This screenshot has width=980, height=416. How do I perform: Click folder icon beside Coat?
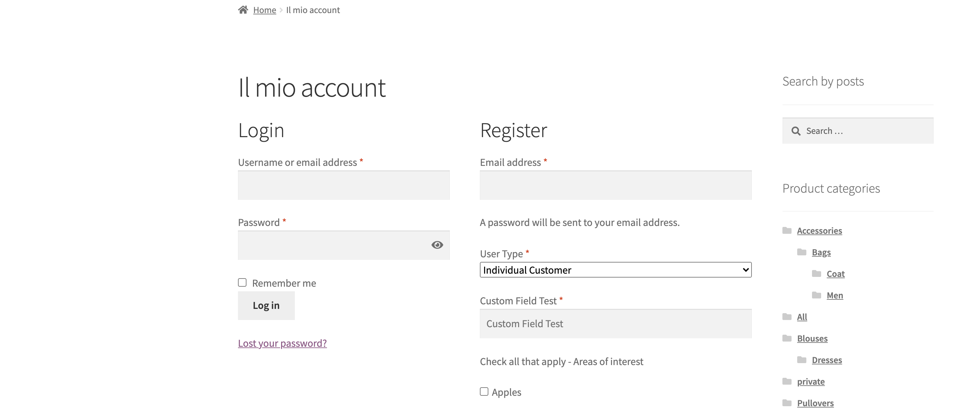pos(817,274)
